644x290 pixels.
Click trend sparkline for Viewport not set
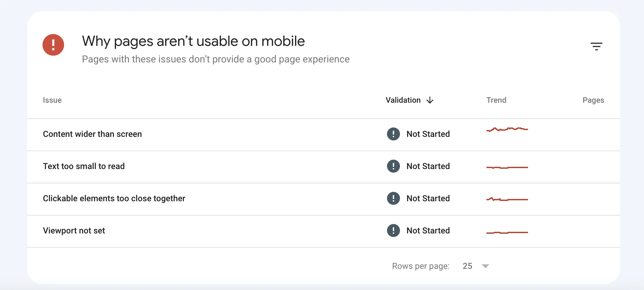click(507, 232)
